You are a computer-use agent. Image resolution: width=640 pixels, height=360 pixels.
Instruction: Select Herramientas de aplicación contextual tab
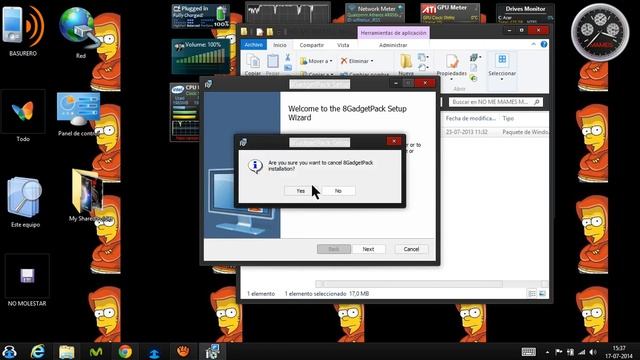[x=393, y=33]
